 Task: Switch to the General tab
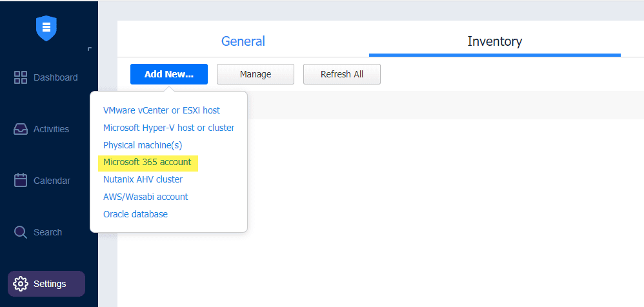tap(243, 41)
